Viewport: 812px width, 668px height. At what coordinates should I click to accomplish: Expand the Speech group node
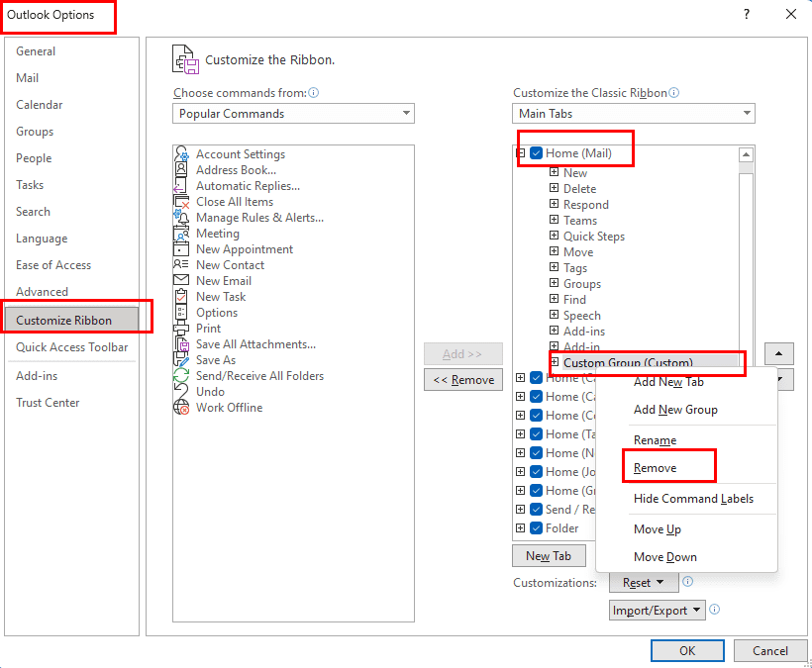[555, 315]
